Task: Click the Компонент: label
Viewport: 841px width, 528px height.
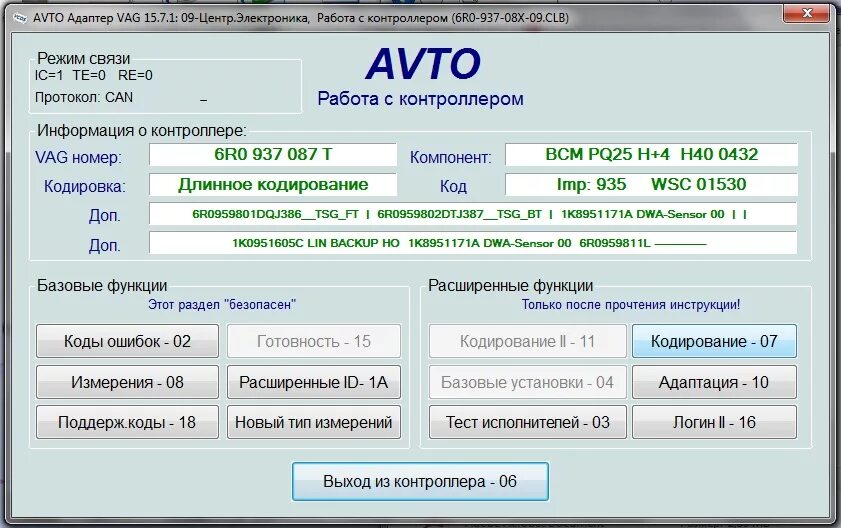Action: point(451,157)
